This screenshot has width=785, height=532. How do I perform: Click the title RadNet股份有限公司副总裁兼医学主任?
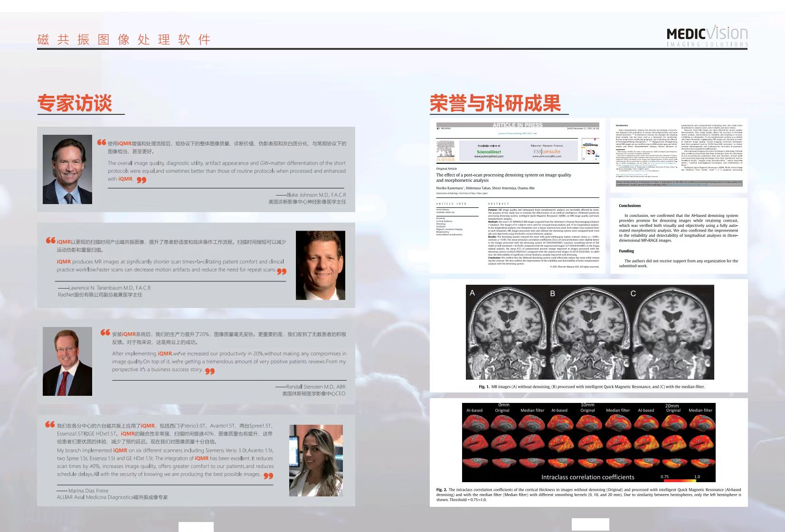tap(100, 295)
